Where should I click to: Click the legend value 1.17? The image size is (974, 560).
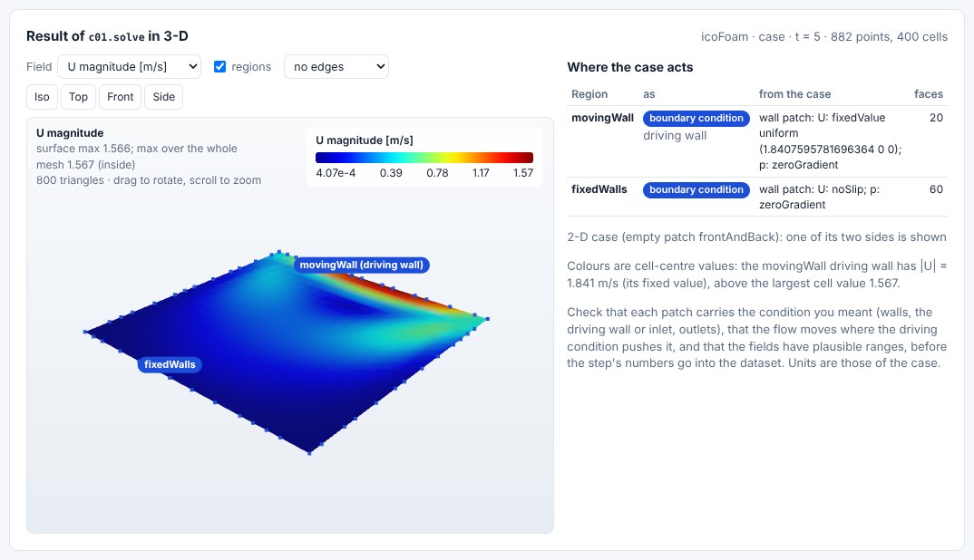(481, 172)
